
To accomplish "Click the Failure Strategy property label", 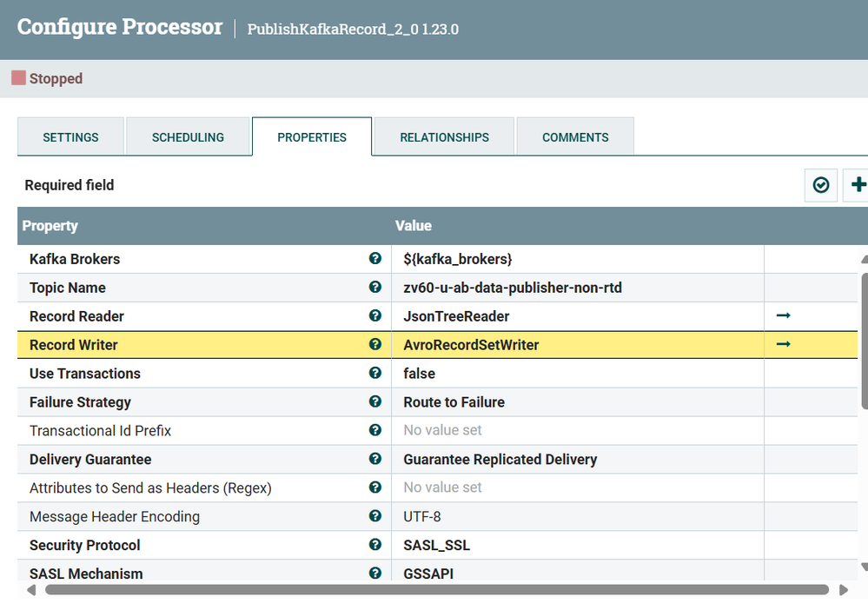I will point(80,402).
